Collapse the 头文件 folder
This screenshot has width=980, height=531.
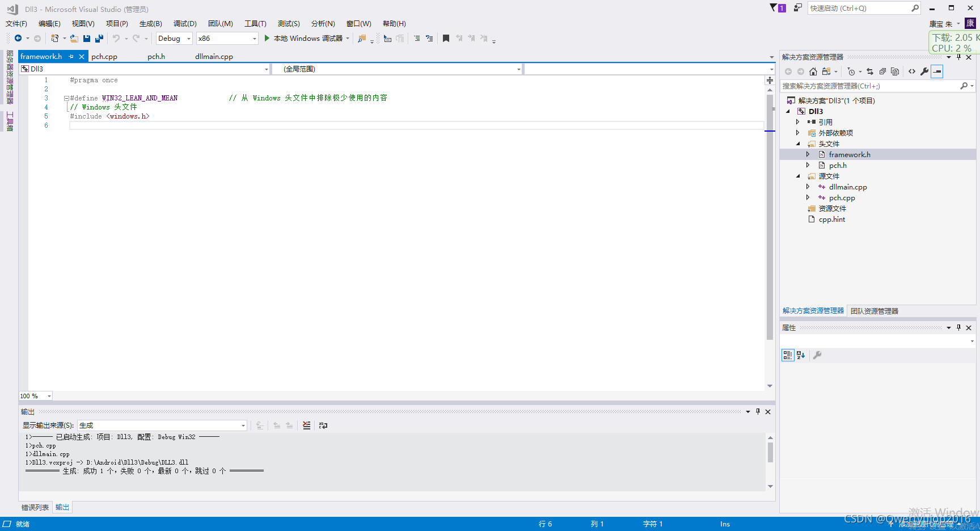coord(798,144)
